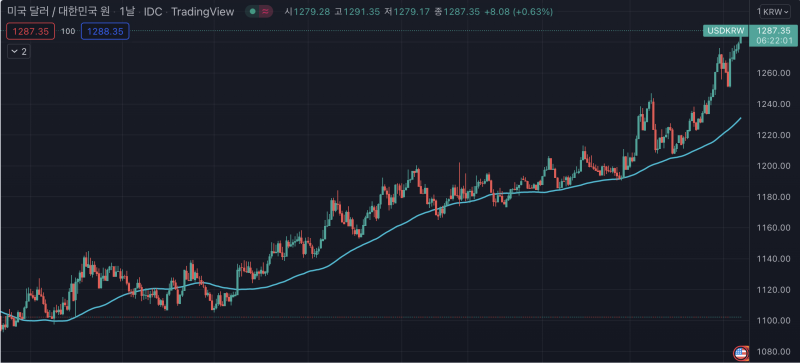Click the blue buy price 1288.35 button

click(x=105, y=32)
